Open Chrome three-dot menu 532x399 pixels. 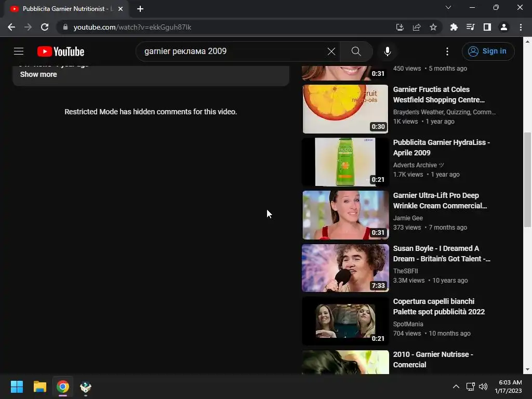521,27
